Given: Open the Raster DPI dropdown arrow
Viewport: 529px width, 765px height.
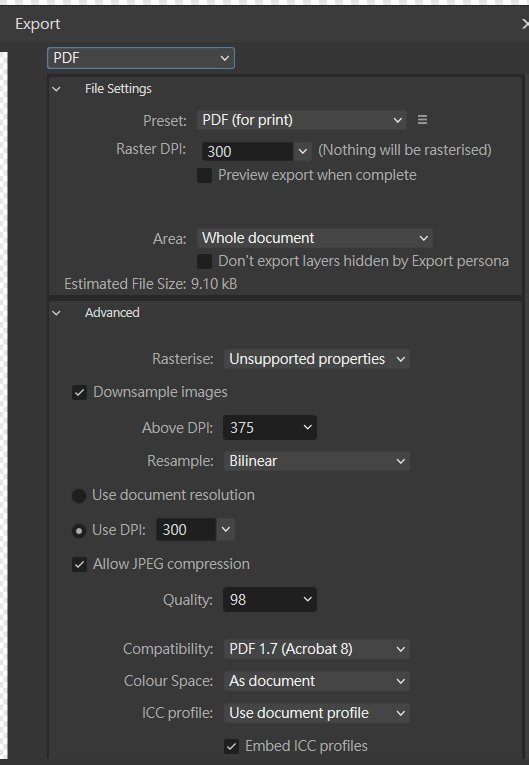Looking at the screenshot, I should (x=303, y=151).
